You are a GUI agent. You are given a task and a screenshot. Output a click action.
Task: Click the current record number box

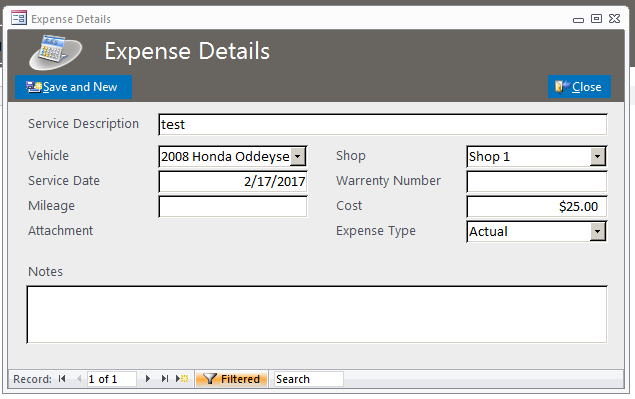111,379
